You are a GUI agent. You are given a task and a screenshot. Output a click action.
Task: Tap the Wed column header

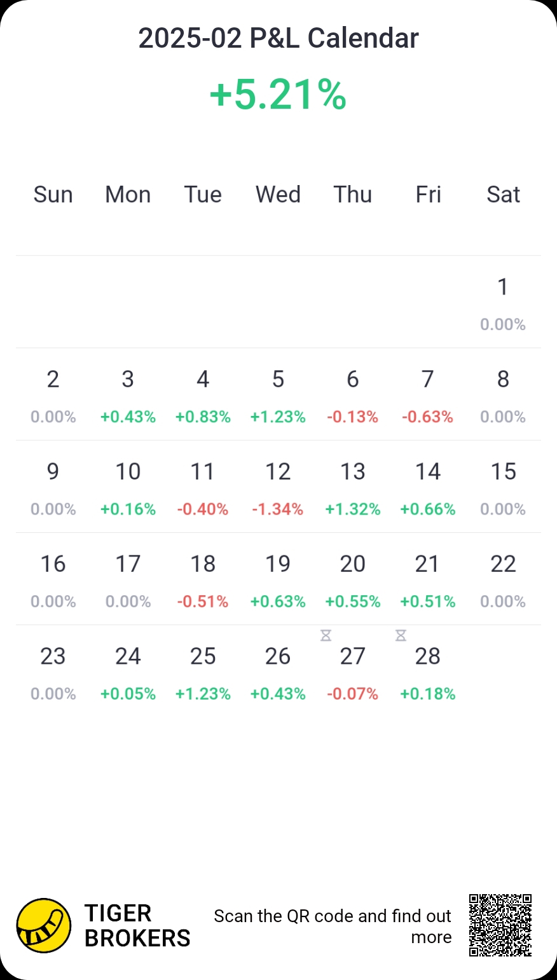pos(278,195)
